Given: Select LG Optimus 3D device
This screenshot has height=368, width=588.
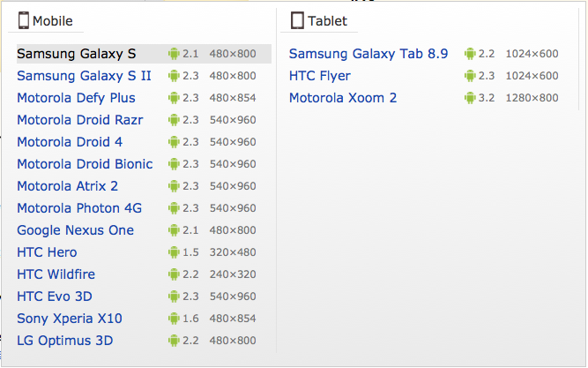Looking at the screenshot, I should click(64, 341).
